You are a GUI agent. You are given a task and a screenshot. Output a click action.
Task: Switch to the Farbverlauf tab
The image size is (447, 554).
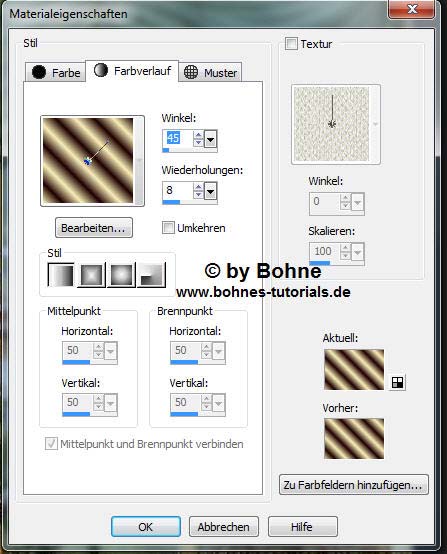pos(132,71)
